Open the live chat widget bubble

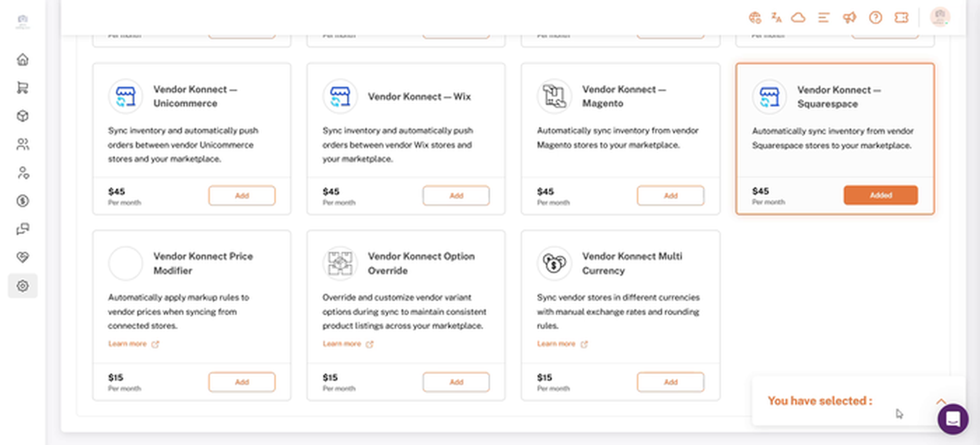(x=953, y=419)
